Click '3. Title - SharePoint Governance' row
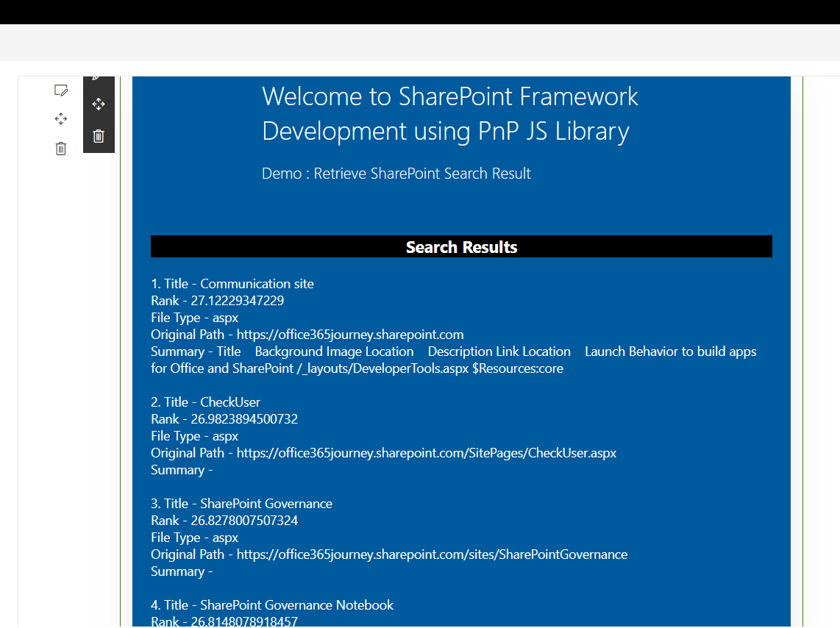Screen dimensions: 840x628 point(241,504)
